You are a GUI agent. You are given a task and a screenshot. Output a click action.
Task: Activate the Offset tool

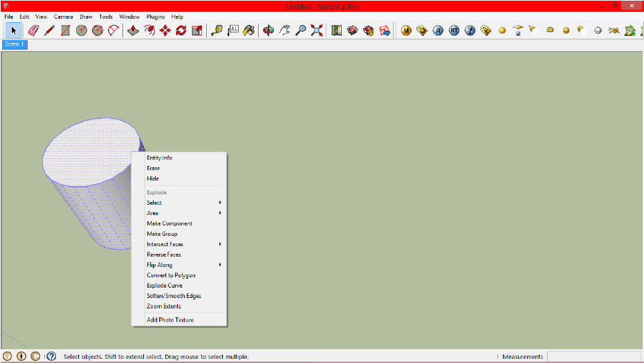point(149,30)
